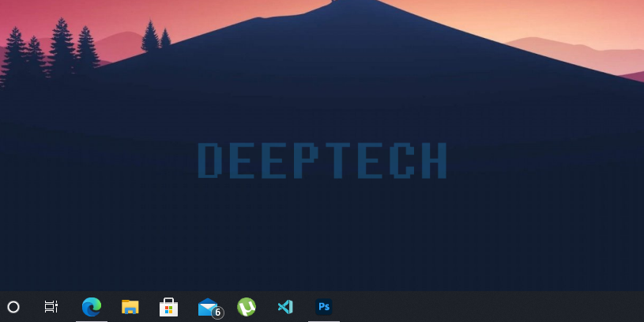Open Cortana search circle in taskbar
Viewport: 644px width, 322px height.
pyautogui.click(x=13, y=307)
